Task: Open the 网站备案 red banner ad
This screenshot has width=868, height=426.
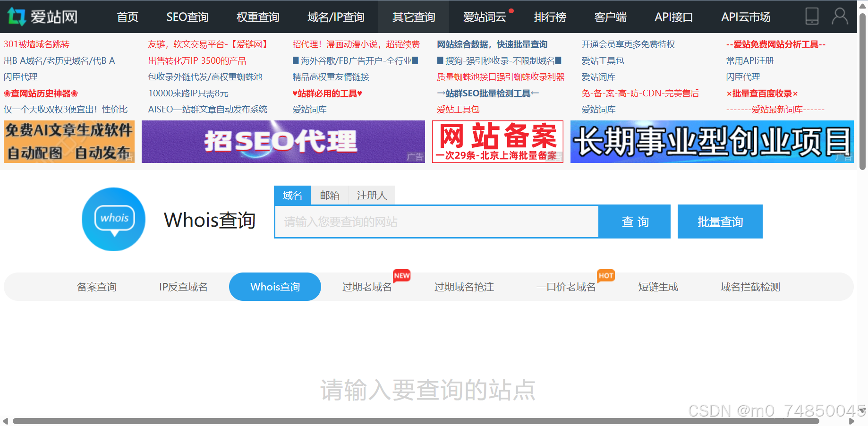Action: point(498,142)
